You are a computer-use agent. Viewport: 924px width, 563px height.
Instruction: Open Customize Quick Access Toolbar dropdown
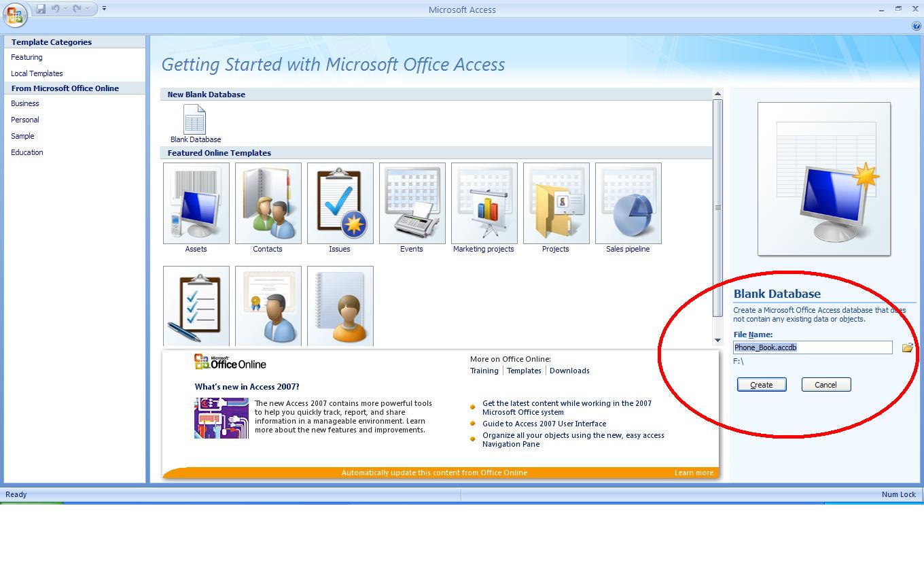[104, 9]
